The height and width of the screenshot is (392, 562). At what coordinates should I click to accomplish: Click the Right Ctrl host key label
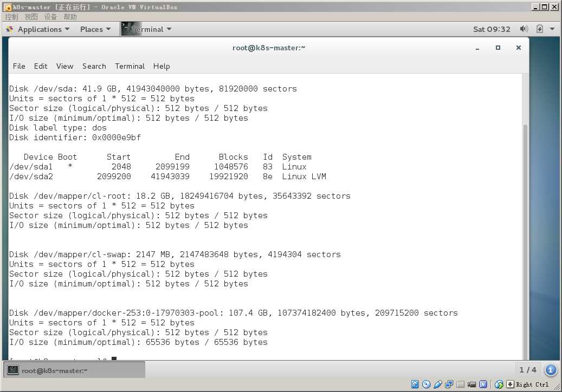click(532, 384)
